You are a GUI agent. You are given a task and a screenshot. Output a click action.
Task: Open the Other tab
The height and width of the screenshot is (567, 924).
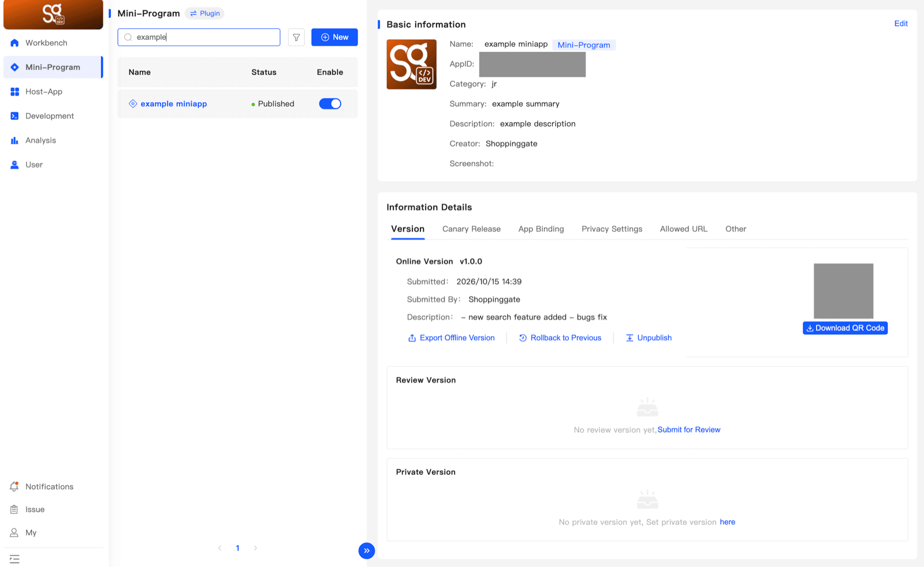(x=736, y=229)
